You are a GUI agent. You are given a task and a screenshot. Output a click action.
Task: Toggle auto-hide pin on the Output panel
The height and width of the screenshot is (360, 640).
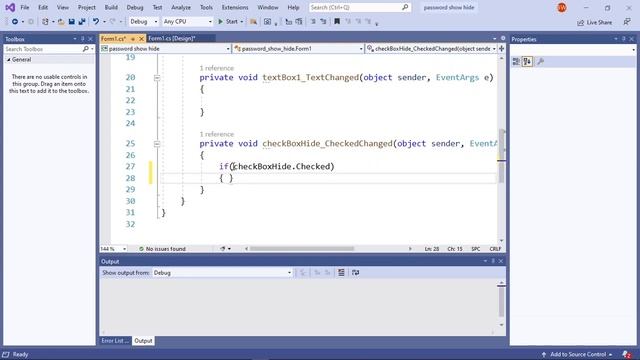[493, 261]
